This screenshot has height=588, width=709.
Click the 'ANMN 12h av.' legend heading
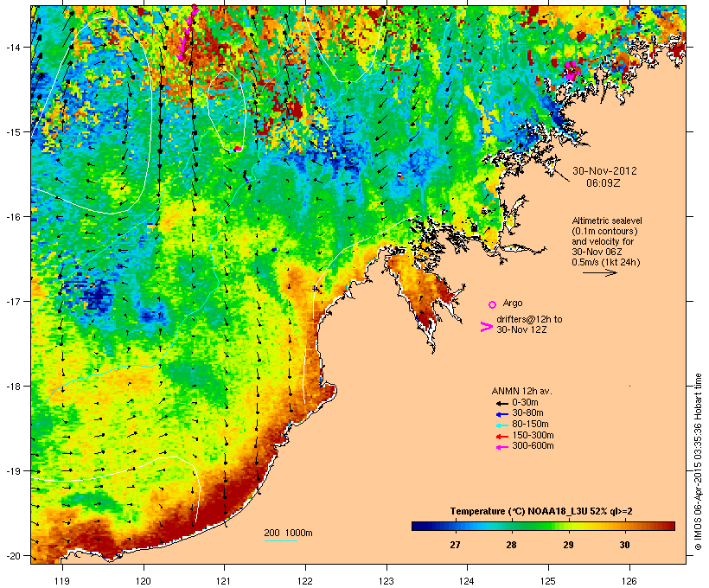(521, 391)
